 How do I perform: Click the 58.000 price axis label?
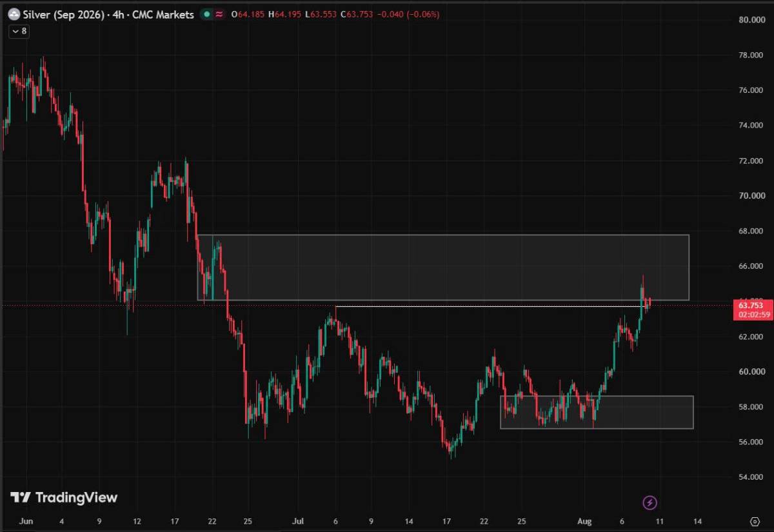click(751, 407)
